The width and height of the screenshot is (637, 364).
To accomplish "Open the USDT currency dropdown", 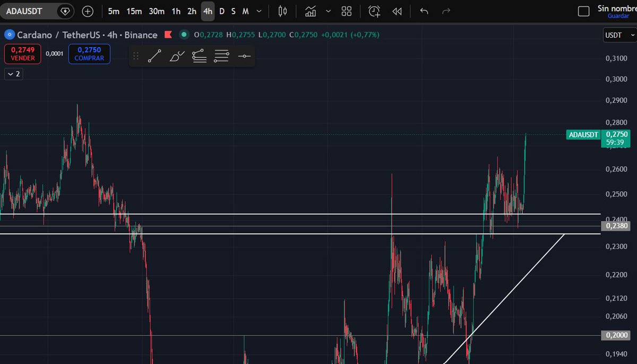I will click(619, 35).
